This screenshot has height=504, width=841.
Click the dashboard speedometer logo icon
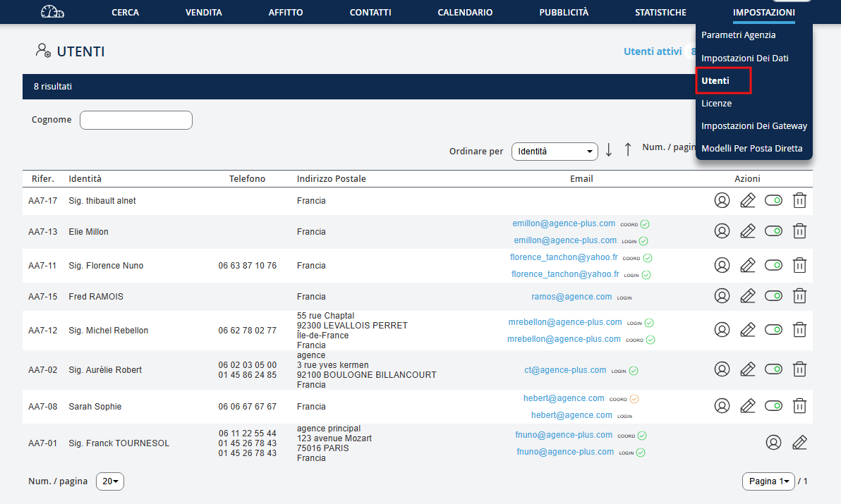click(52, 12)
